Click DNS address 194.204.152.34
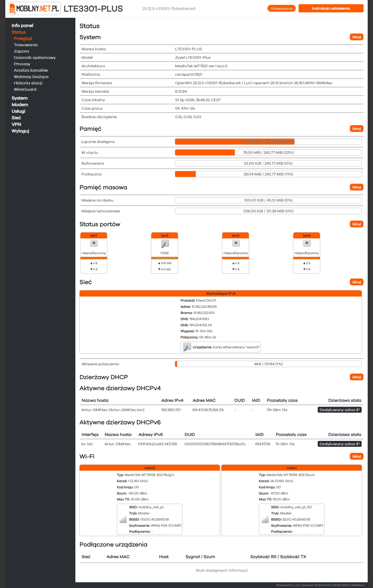This screenshot has height=588, width=373. click(x=201, y=325)
